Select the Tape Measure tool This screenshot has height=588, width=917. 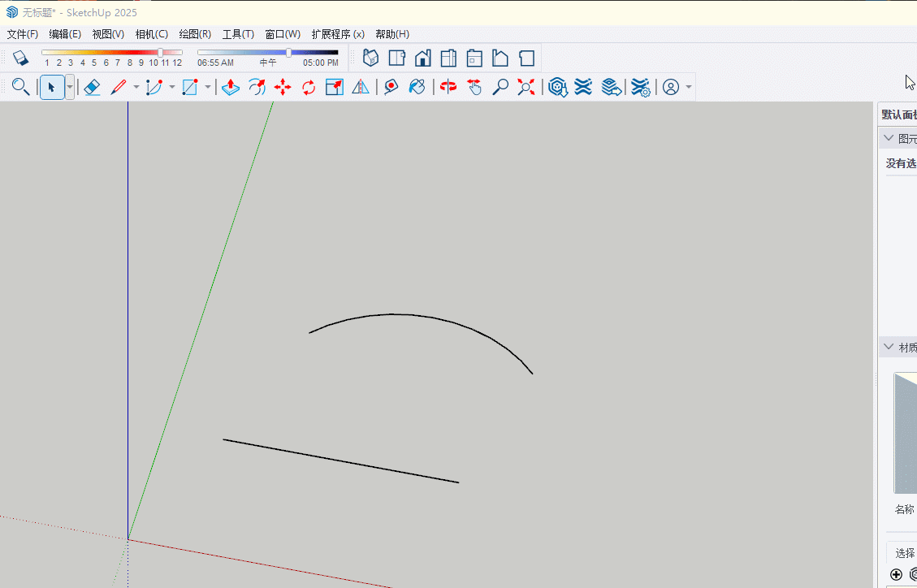[x=391, y=87]
